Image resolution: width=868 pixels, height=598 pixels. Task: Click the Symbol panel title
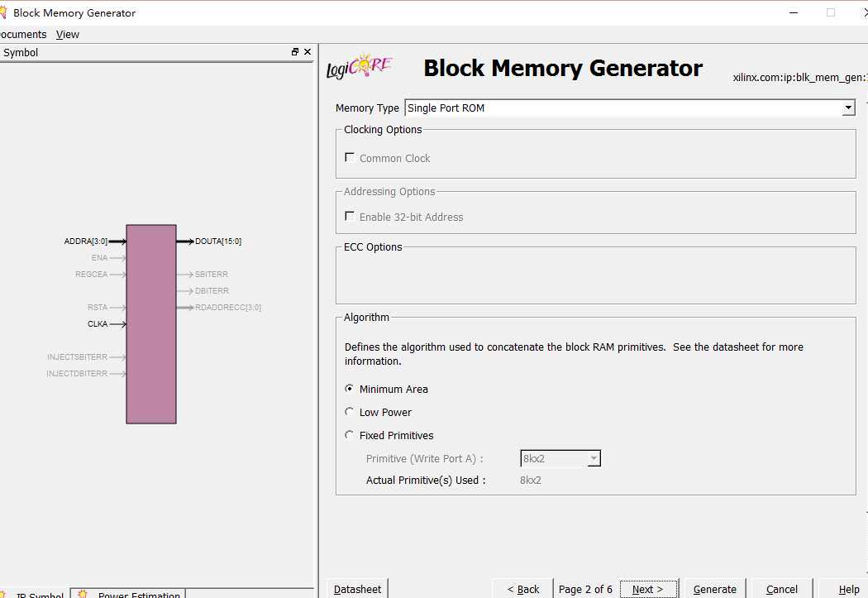21,53
